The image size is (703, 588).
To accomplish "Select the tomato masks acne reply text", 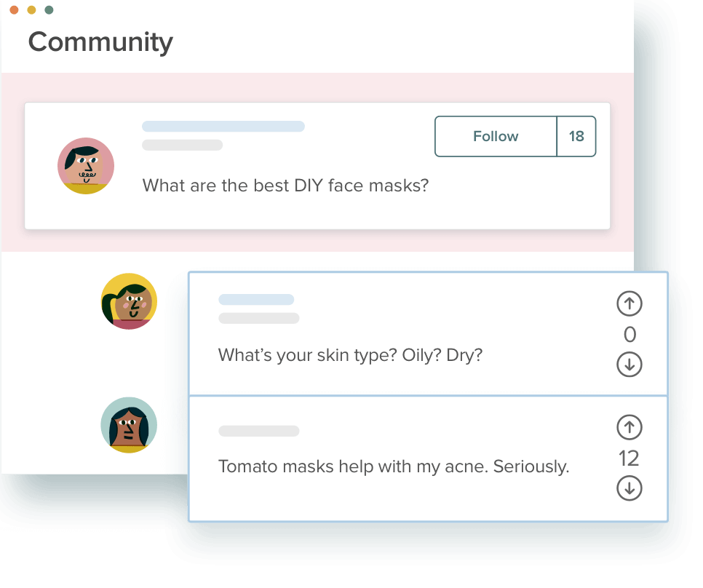I will (x=394, y=466).
